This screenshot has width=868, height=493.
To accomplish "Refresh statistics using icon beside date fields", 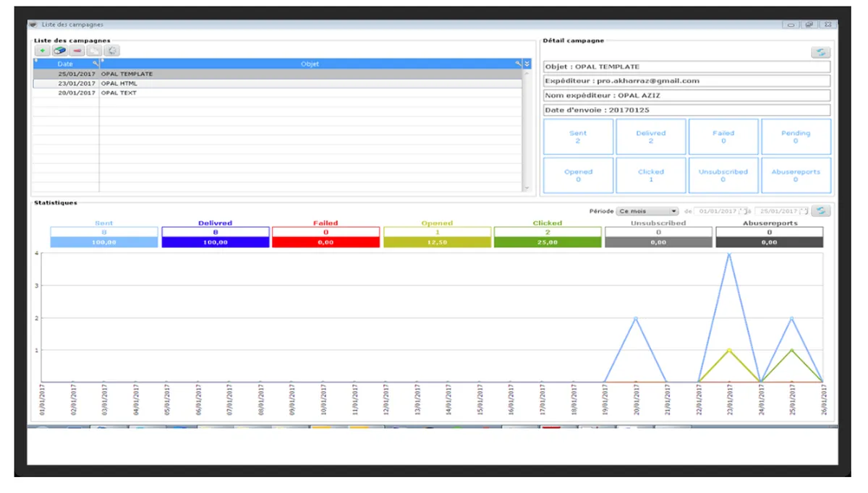I will click(x=820, y=211).
